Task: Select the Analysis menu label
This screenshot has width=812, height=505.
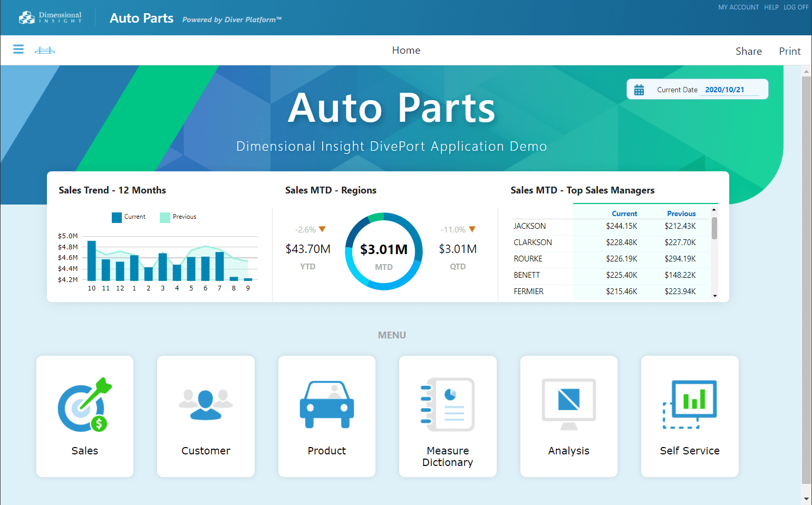Action: [x=569, y=451]
